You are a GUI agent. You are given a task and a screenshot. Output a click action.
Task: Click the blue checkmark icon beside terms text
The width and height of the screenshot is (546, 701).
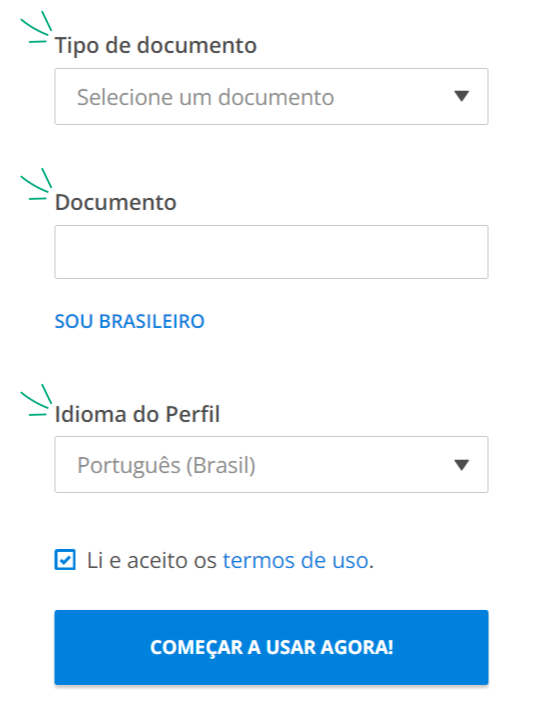pyautogui.click(x=65, y=560)
